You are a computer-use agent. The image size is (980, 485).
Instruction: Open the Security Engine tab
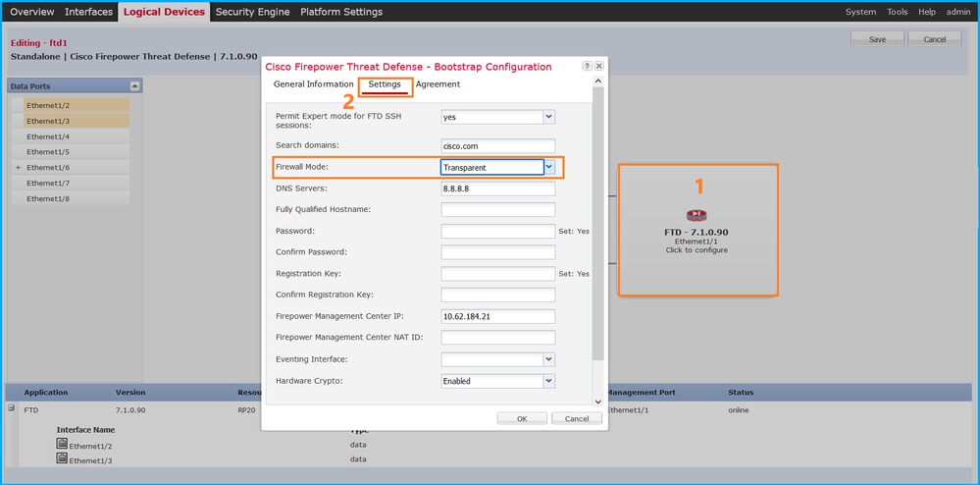(x=252, y=12)
